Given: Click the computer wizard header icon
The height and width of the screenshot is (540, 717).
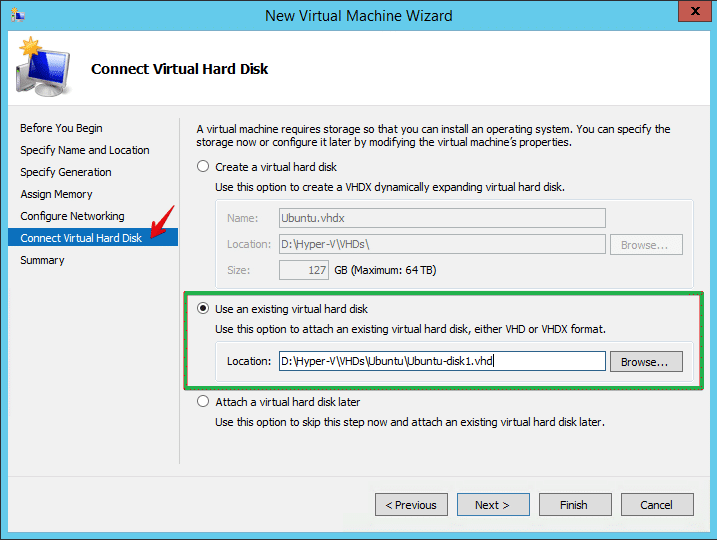Looking at the screenshot, I should tap(43, 67).
